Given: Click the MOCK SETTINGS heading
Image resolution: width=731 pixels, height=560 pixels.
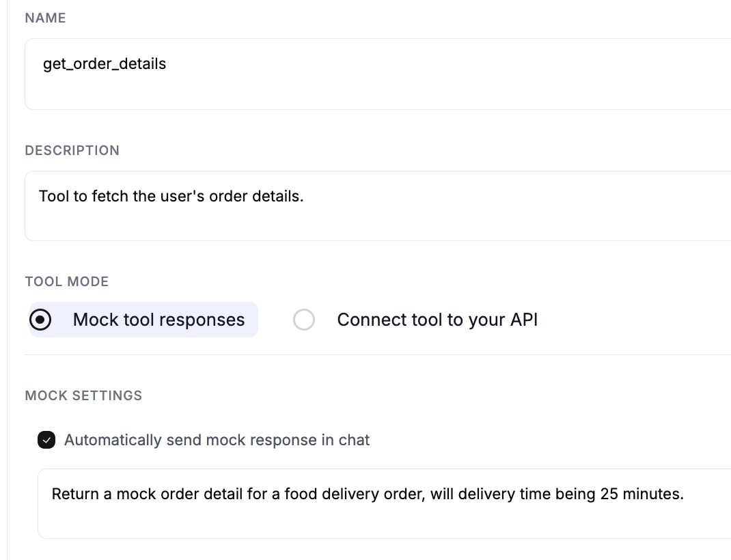Looking at the screenshot, I should point(83,395).
